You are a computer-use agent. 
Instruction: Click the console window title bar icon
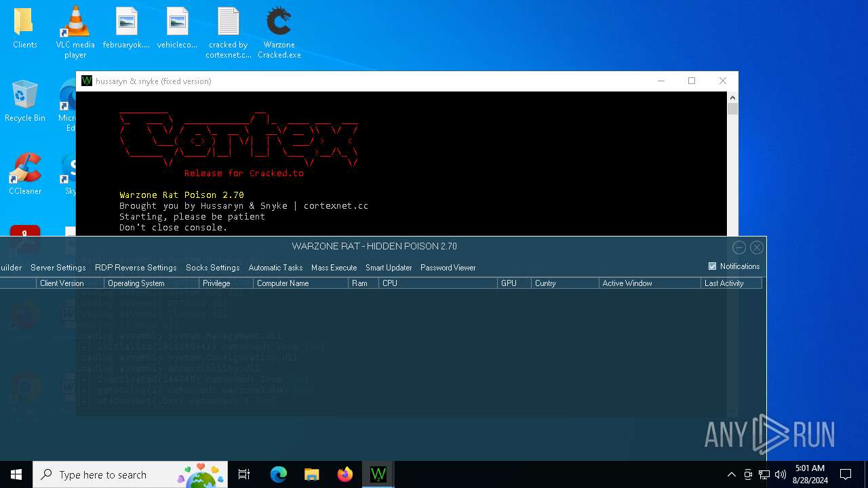tap(87, 81)
